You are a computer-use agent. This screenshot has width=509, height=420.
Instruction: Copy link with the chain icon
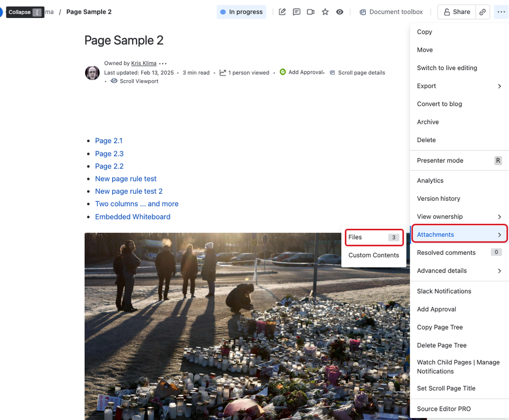click(x=483, y=12)
